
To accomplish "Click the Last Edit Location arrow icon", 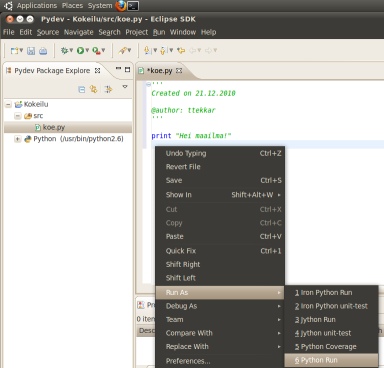I will 181,50.
